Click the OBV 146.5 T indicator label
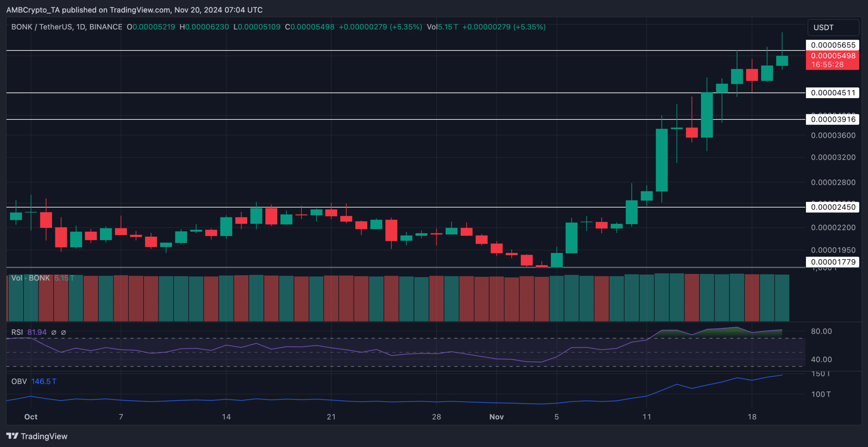The image size is (868, 447). click(34, 382)
